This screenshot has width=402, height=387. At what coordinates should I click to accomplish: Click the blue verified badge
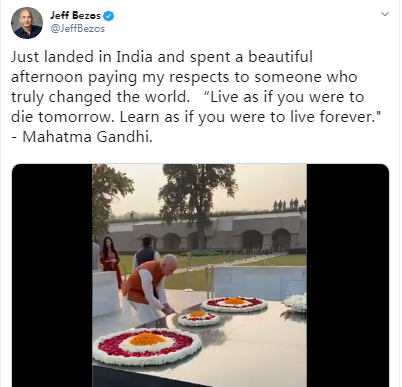click(108, 16)
